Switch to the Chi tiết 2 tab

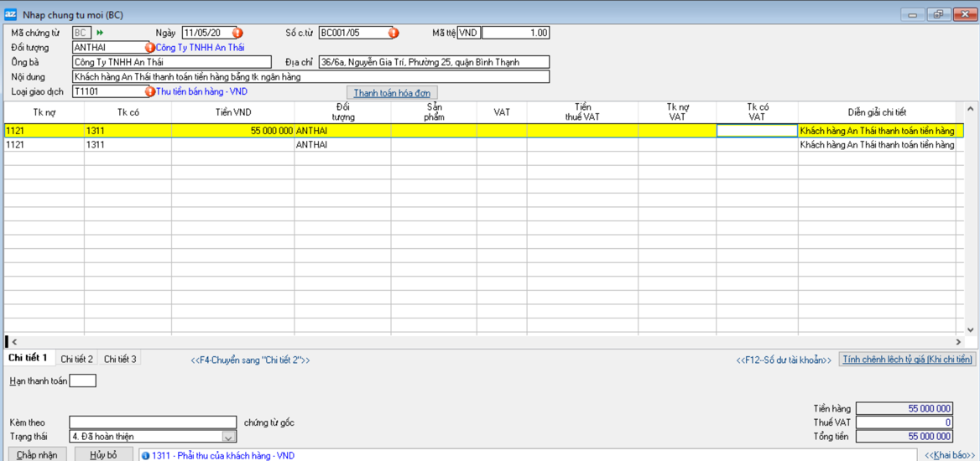(x=77, y=359)
